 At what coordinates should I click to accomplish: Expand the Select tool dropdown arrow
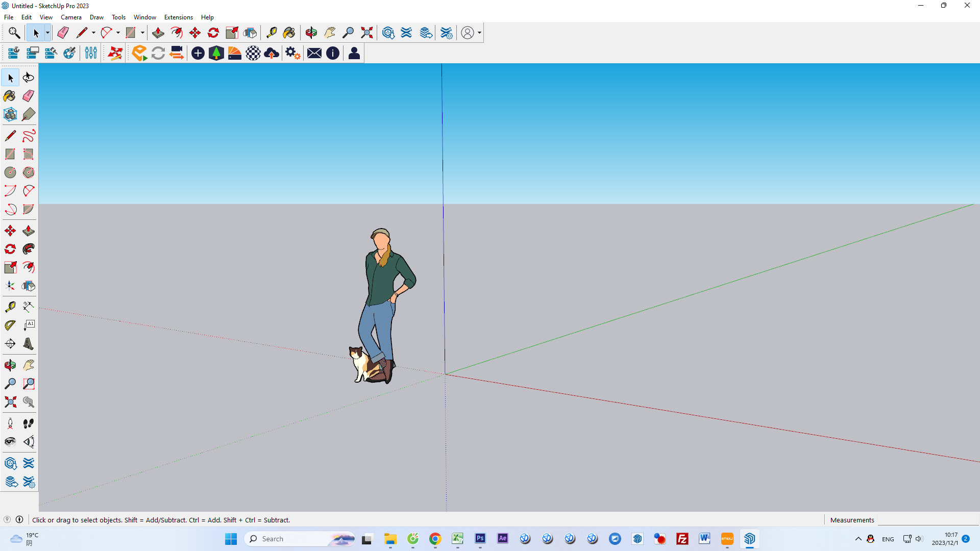click(47, 33)
